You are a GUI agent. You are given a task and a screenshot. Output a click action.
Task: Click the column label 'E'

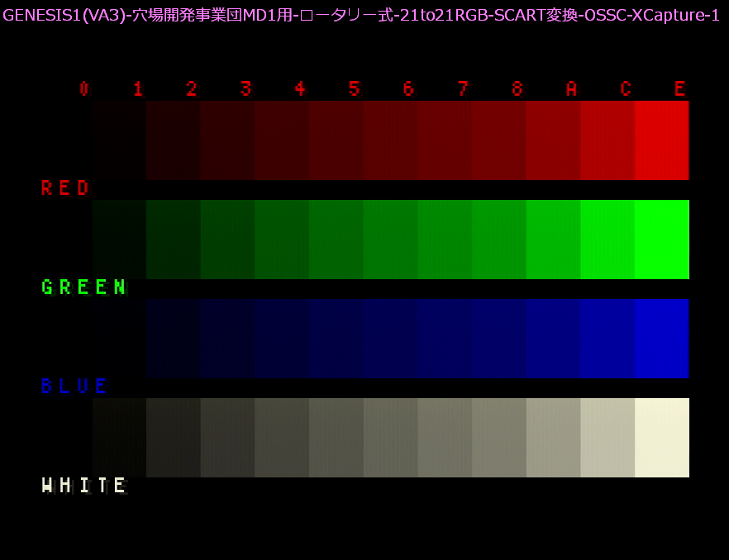pos(679,88)
